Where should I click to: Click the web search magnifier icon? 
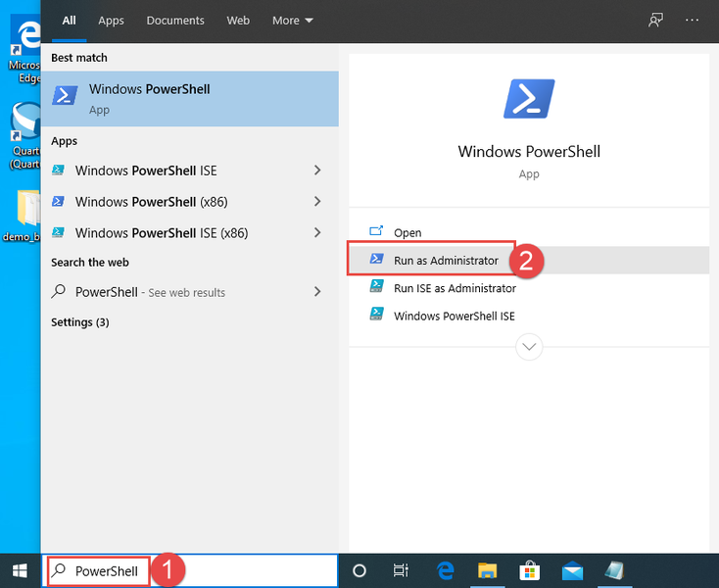pos(58,291)
